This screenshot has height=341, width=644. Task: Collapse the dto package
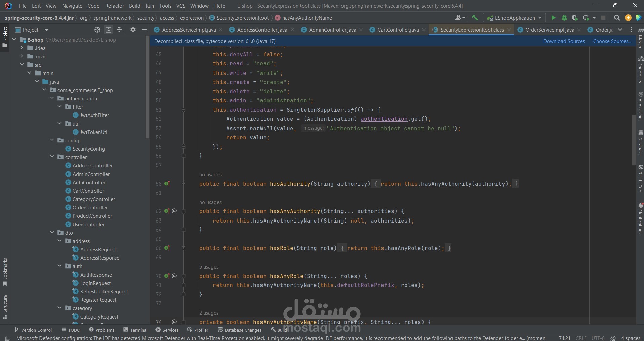tap(52, 233)
